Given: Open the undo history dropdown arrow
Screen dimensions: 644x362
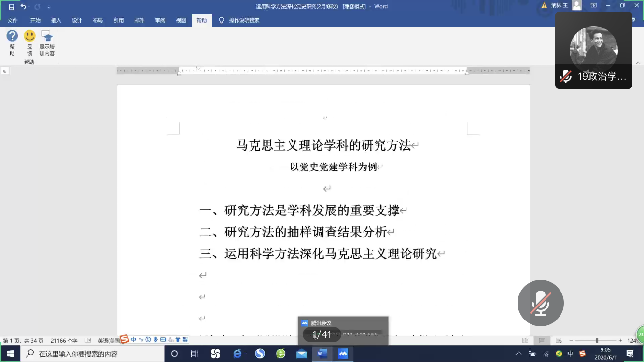Looking at the screenshot, I should click(x=29, y=7).
